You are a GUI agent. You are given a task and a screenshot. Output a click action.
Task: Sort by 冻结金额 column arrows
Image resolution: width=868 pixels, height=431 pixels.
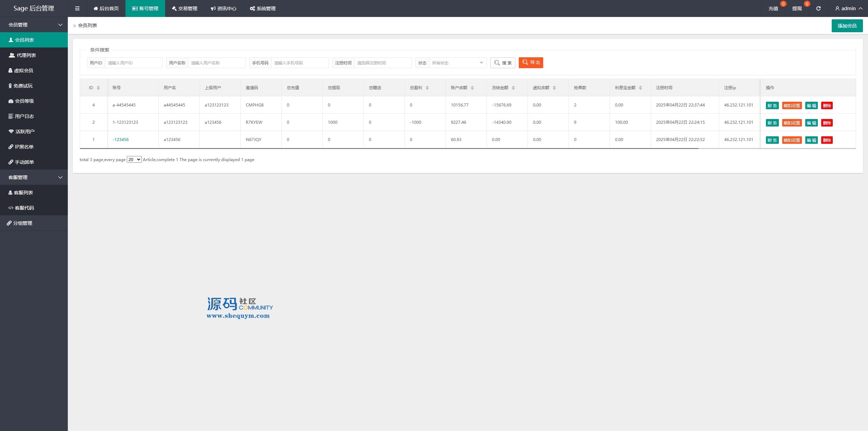[x=513, y=88]
